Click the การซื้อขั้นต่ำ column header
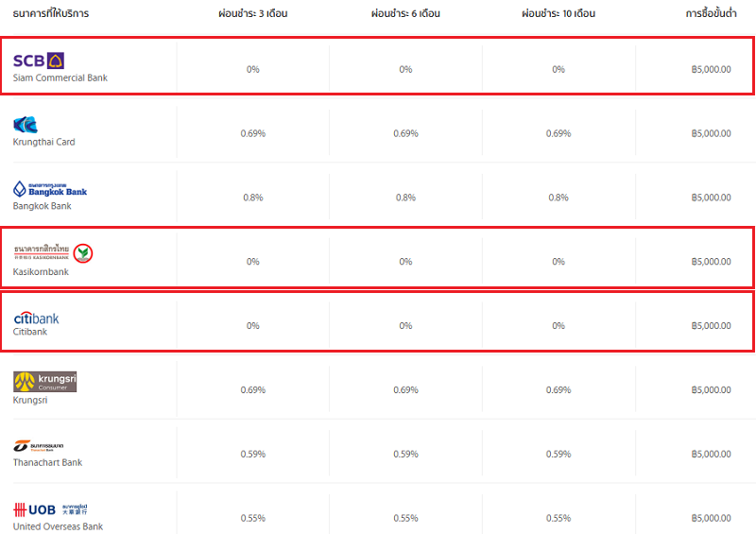Viewport: 756px width, 534px height. click(x=711, y=14)
